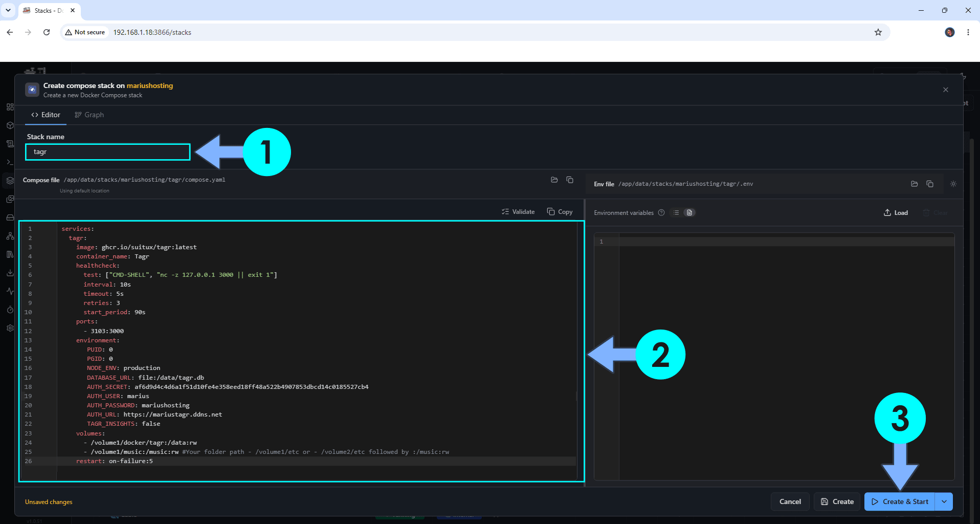
Task: Click the Create button
Action: tap(837, 501)
